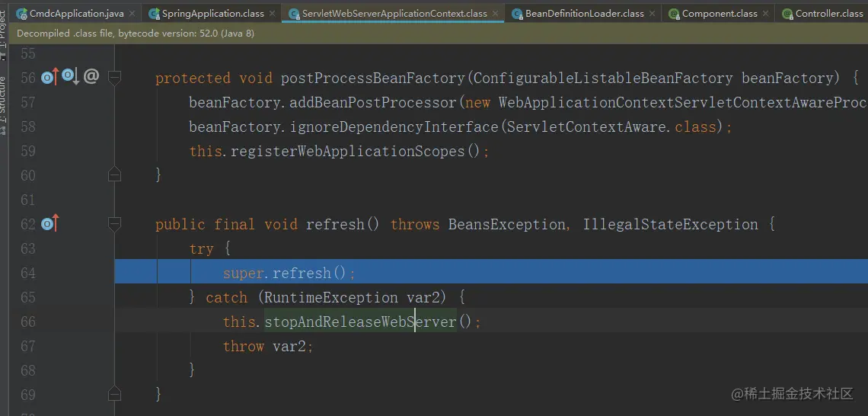Image resolution: width=868 pixels, height=416 pixels.
Task: Click the overrides-method icon on line 62
Action: pyautogui.click(x=49, y=224)
